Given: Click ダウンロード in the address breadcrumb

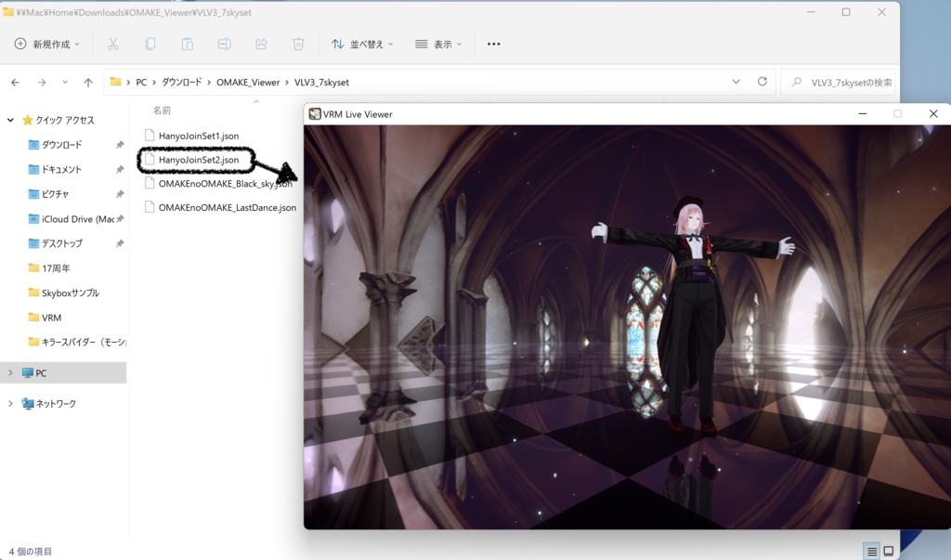Looking at the screenshot, I should [181, 82].
